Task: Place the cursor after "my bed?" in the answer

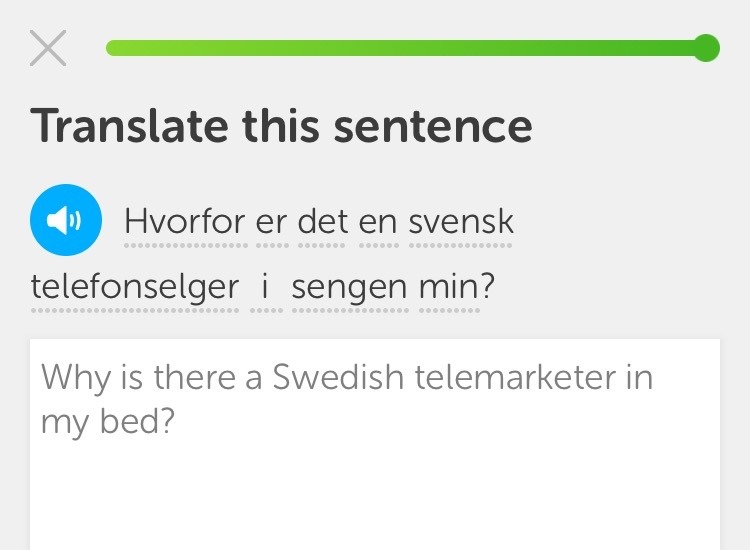Action: point(176,422)
